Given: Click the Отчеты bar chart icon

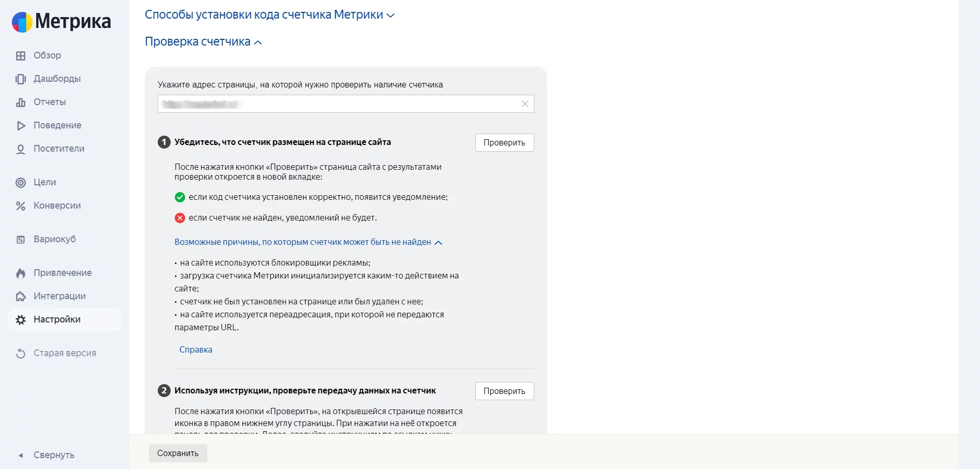Looking at the screenshot, I should 21,102.
